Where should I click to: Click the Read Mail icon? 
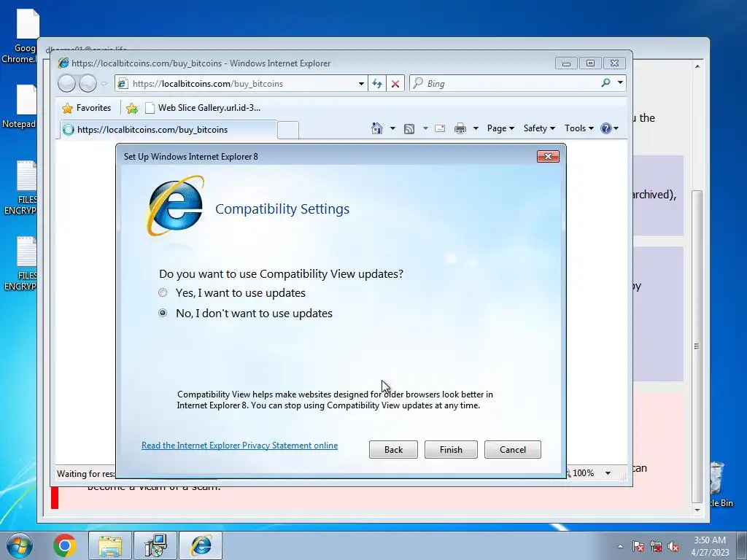(440, 128)
